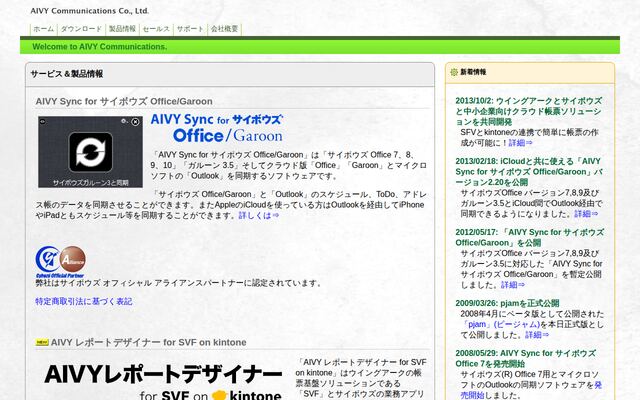Screen dimensions: 640x400
Task: Switch to the セールス tab
Action: 156,29
